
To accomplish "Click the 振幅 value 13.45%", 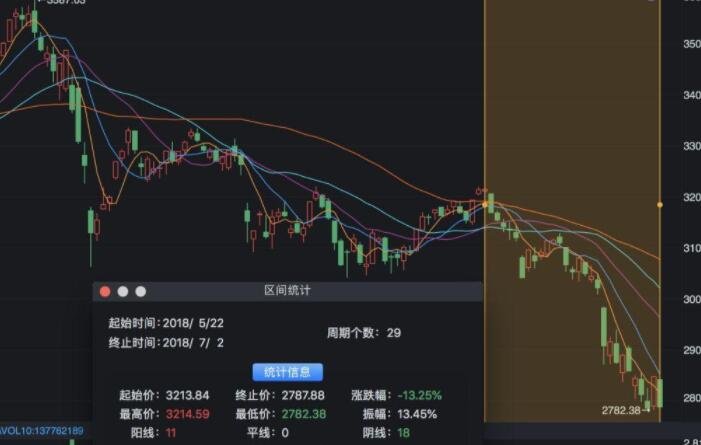I will click(417, 414).
